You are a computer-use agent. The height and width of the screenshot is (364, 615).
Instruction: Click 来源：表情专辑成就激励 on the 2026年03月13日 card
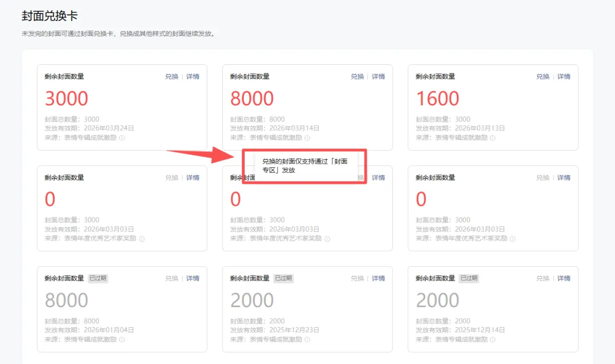[452, 138]
